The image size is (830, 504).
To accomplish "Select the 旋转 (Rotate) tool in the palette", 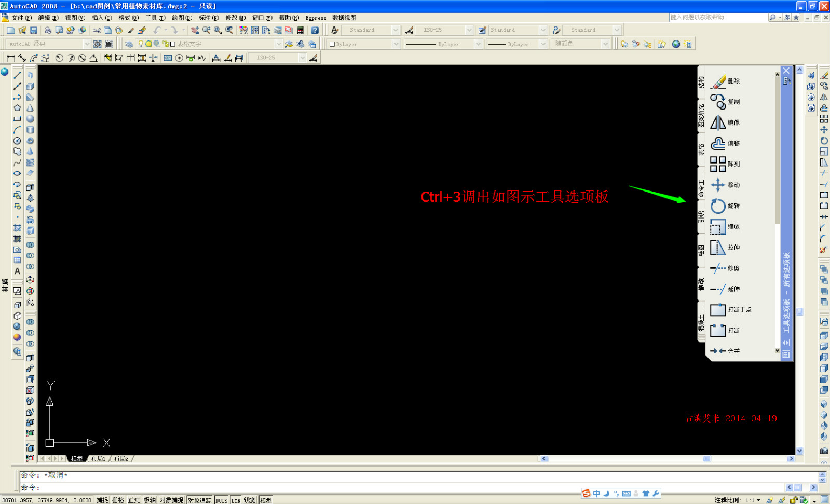I will click(726, 206).
